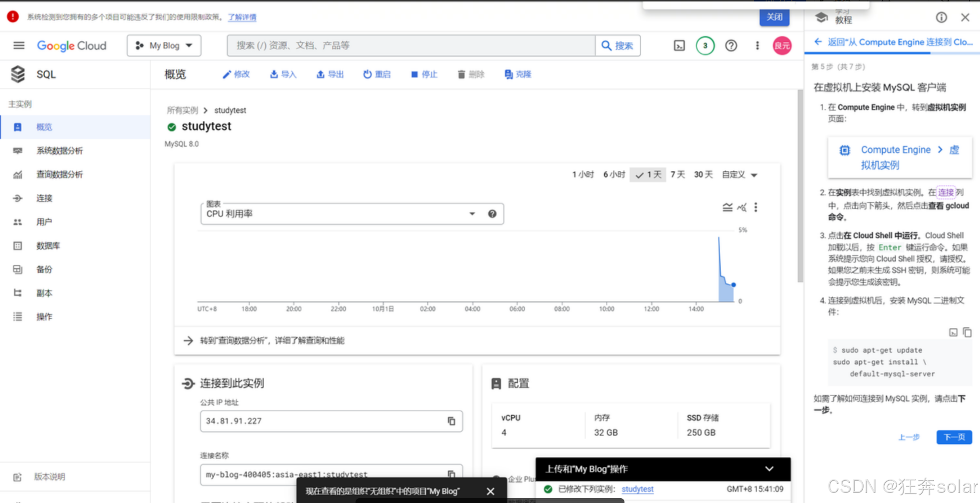The width and height of the screenshot is (980, 503).
Task: Open the tutorial panel info icon
Action: (941, 17)
